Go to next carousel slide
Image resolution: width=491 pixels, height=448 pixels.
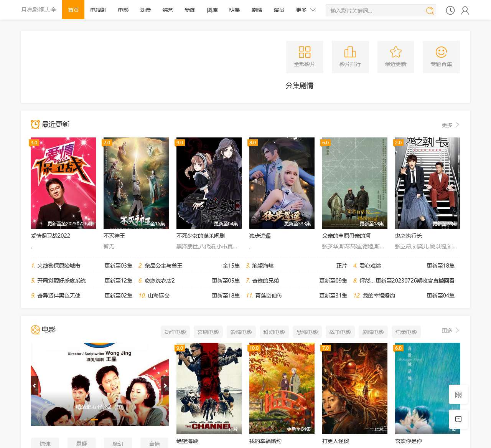click(x=165, y=385)
